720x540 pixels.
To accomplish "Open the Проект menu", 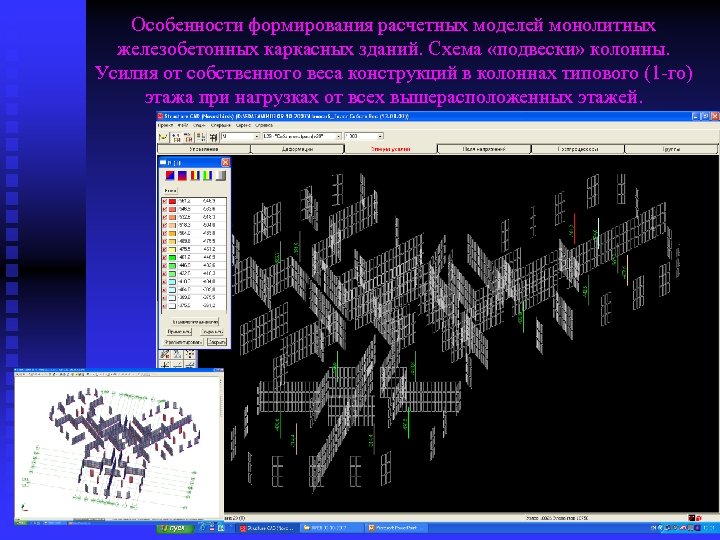I will (165, 125).
